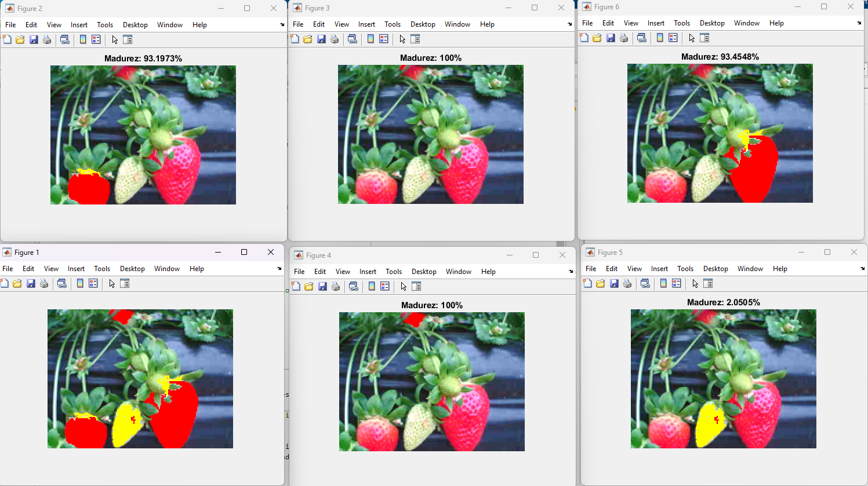Save Figure 1 with its toolbar icon

(31, 283)
